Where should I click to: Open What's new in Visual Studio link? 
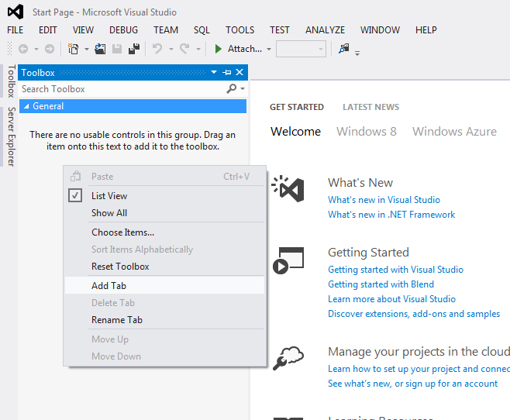(x=384, y=200)
